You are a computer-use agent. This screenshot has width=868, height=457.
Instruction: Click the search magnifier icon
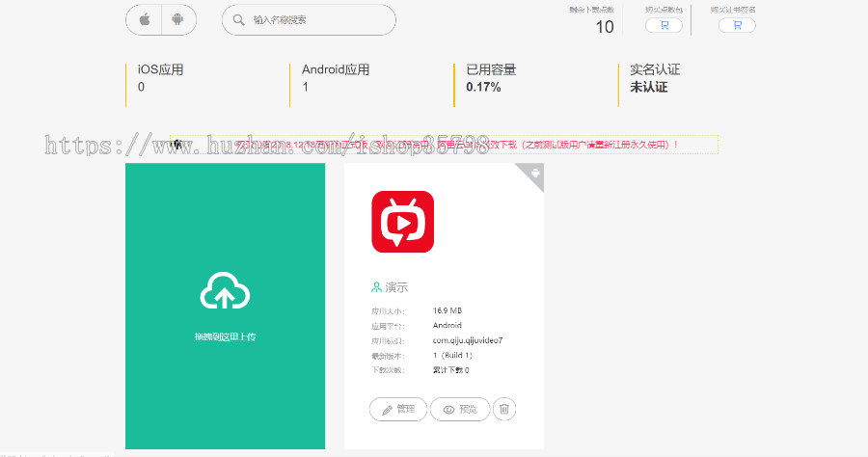237,19
